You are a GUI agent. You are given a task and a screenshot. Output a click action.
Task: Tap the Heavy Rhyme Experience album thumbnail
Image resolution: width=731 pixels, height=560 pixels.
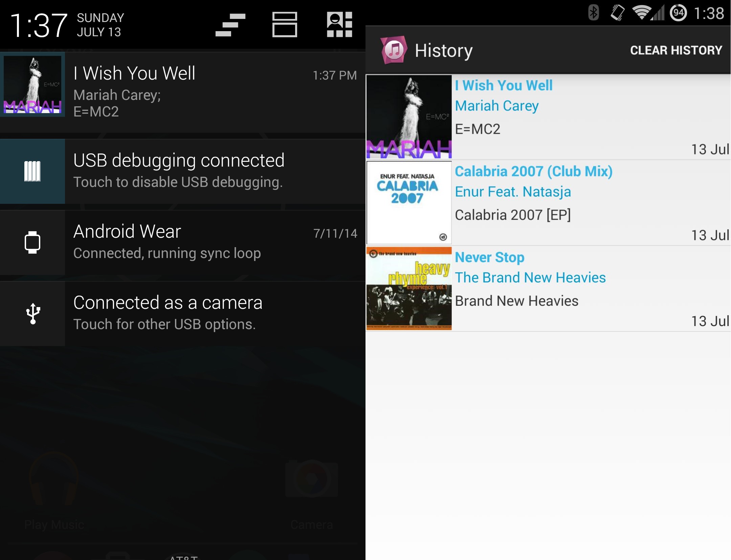(409, 288)
